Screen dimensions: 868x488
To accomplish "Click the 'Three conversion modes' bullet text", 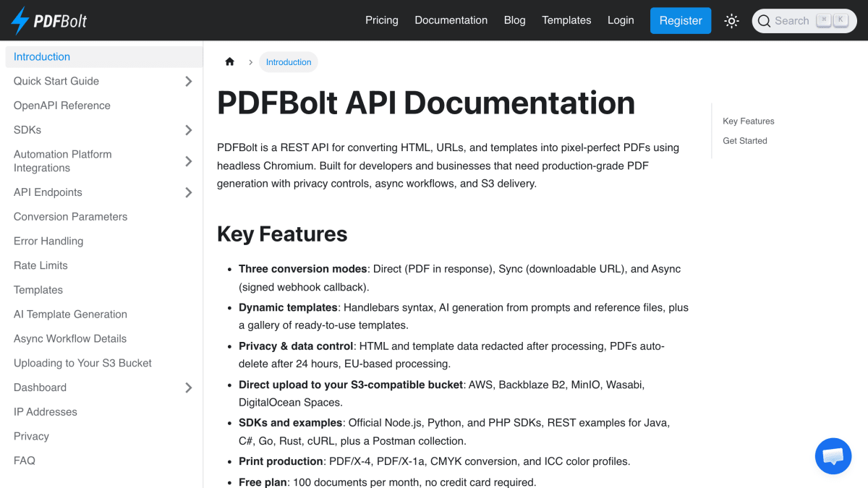I will point(303,269).
